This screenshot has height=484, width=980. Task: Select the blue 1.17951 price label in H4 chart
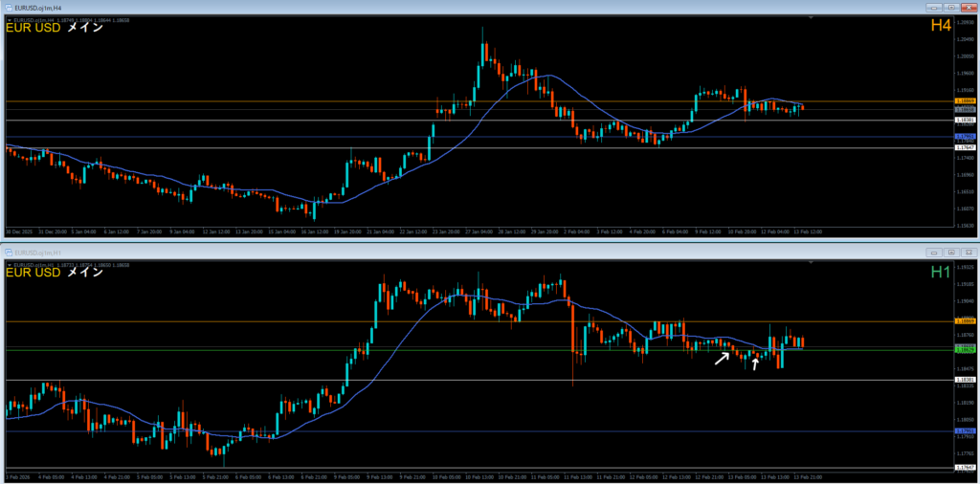point(966,136)
